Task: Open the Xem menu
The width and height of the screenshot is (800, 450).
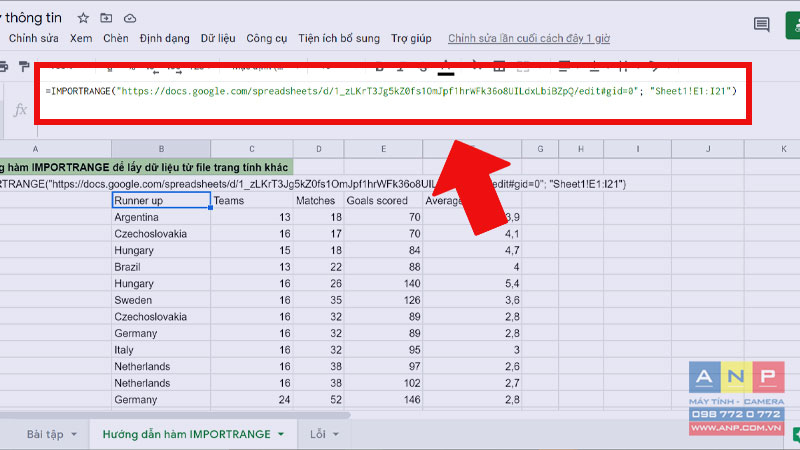Action: coord(81,38)
